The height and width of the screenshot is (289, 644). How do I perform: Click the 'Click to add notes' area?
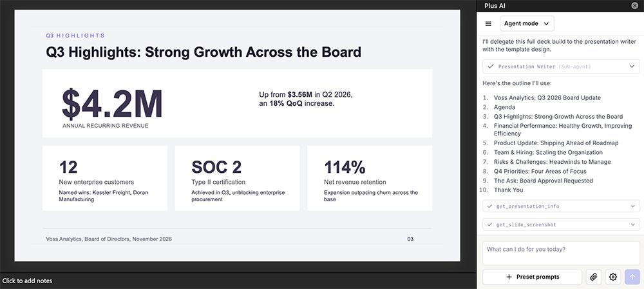click(x=27, y=281)
